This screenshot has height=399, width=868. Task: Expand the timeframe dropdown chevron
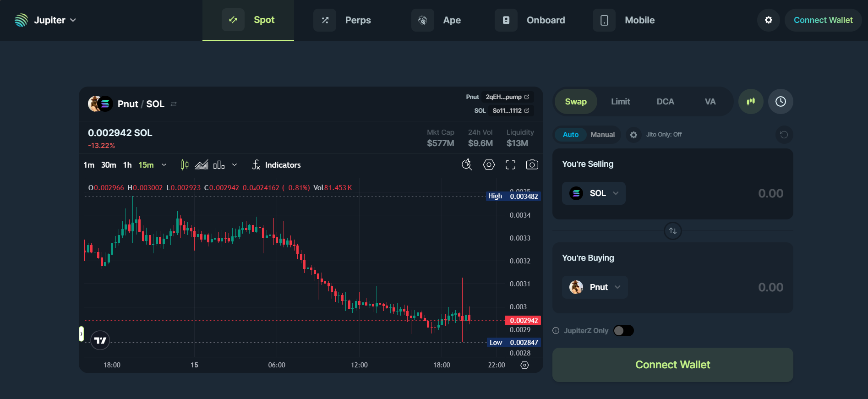coord(164,165)
